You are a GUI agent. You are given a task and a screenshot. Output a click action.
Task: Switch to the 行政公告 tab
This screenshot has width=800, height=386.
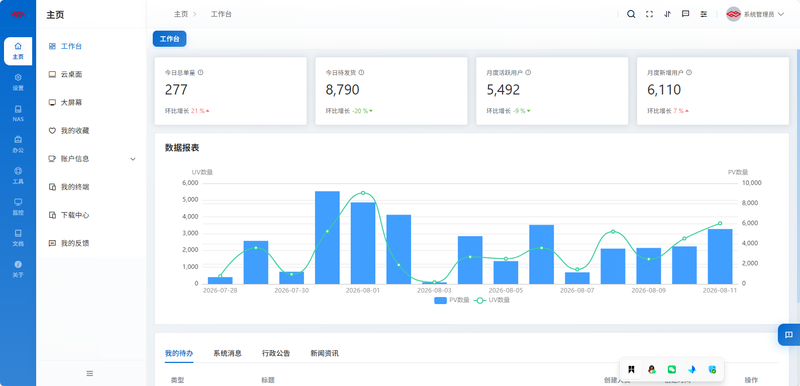click(276, 353)
